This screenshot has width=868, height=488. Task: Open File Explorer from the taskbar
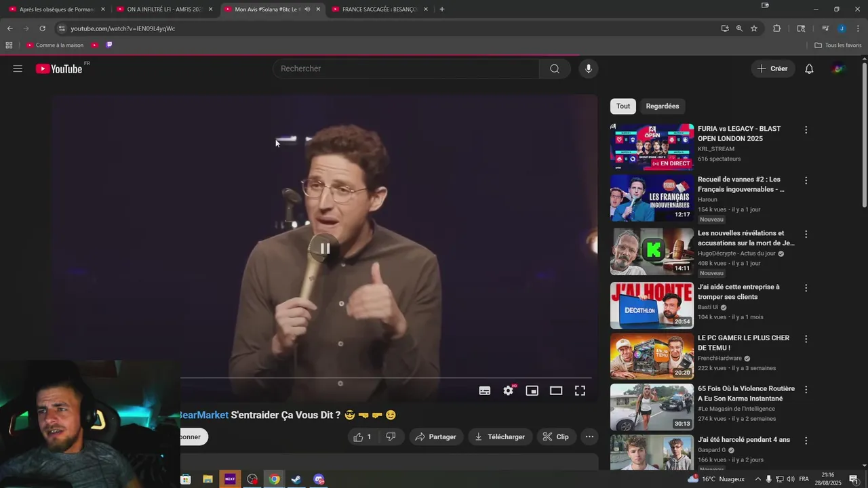[x=208, y=479]
